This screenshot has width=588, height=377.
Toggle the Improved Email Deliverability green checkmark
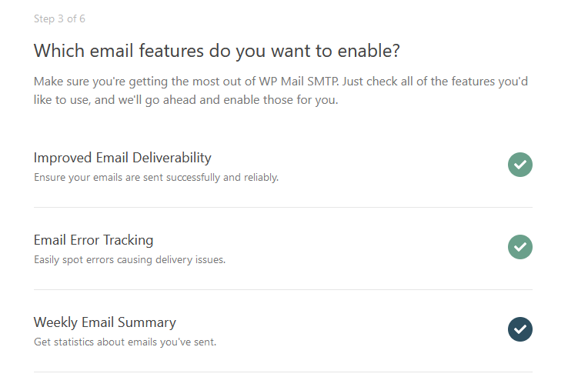point(520,165)
